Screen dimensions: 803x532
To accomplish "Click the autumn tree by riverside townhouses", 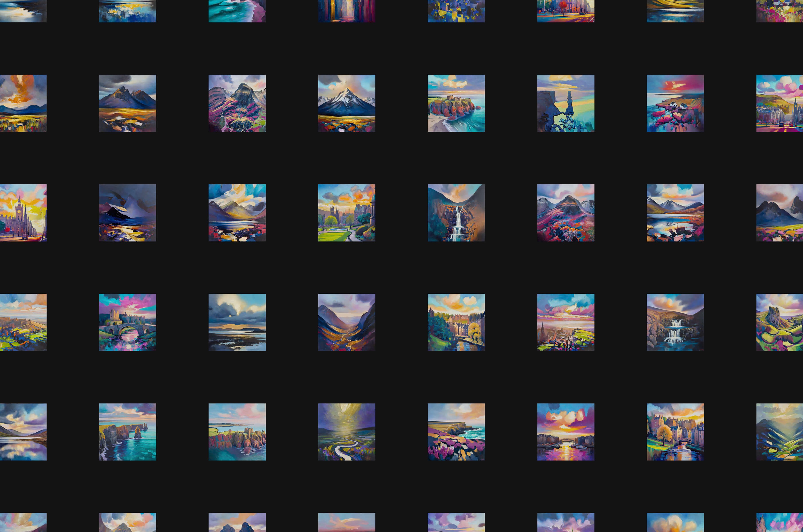I will [x=675, y=432].
